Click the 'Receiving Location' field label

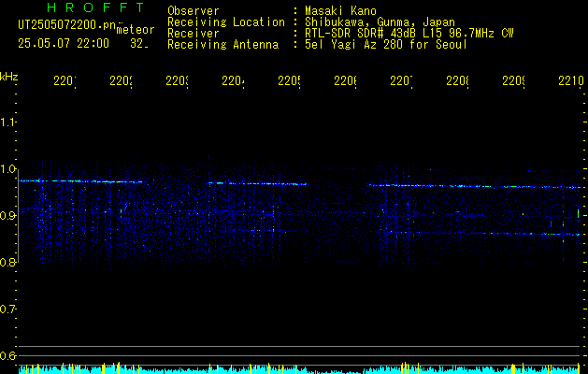[226, 22]
